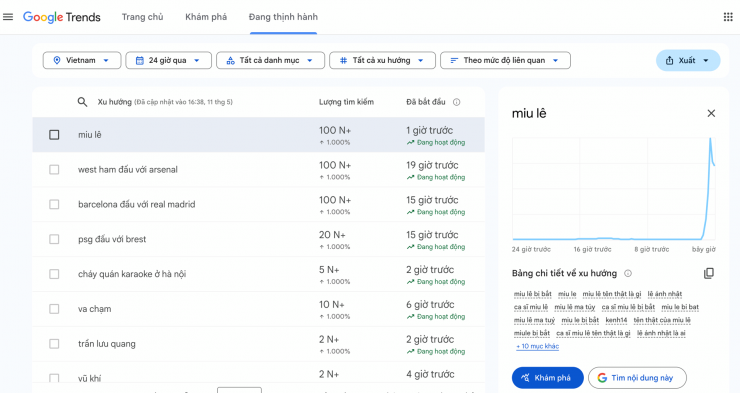Click the Lượng tìm kiếm column header

tap(346, 102)
